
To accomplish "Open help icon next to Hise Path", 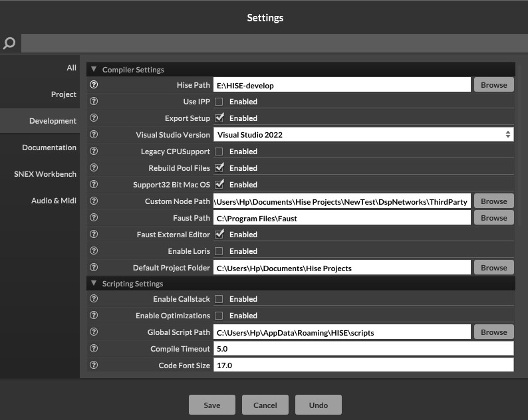I will [x=94, y=85].
